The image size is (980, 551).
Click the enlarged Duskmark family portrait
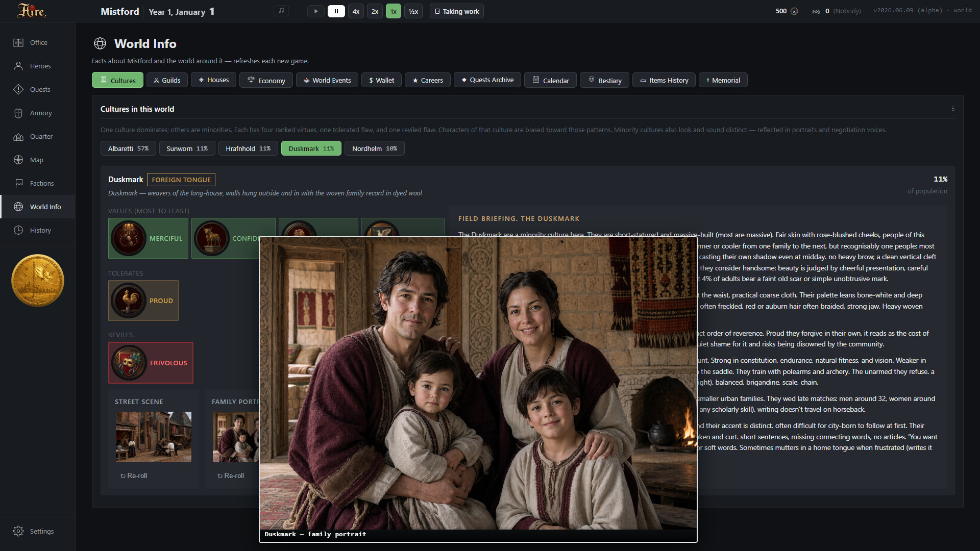(x=478, y=384)
